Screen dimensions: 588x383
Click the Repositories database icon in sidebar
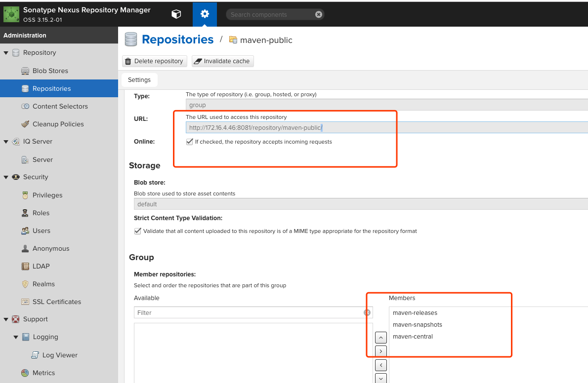[x=25, y=88]
